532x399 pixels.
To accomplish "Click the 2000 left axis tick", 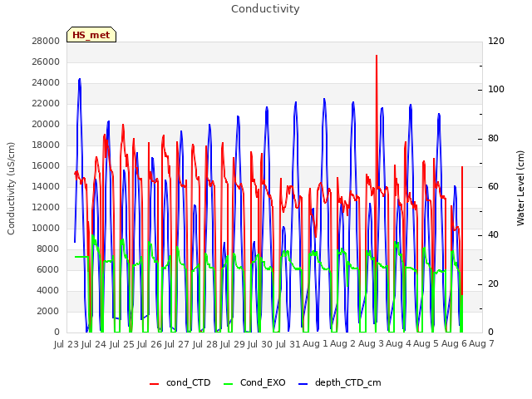I will pos(48,311).
